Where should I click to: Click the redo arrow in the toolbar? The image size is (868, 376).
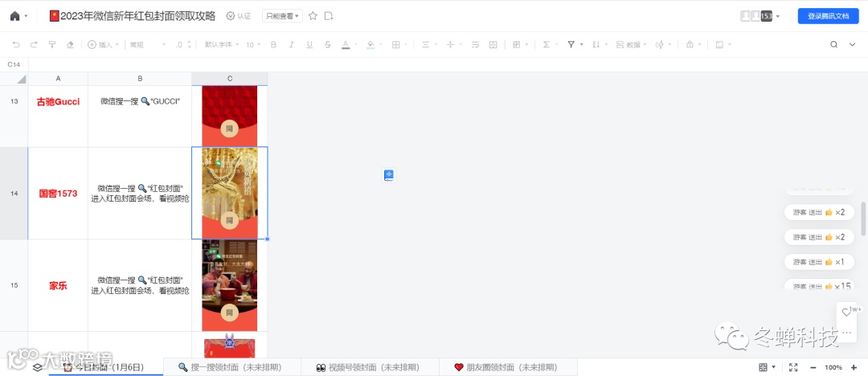coord(34,45)
